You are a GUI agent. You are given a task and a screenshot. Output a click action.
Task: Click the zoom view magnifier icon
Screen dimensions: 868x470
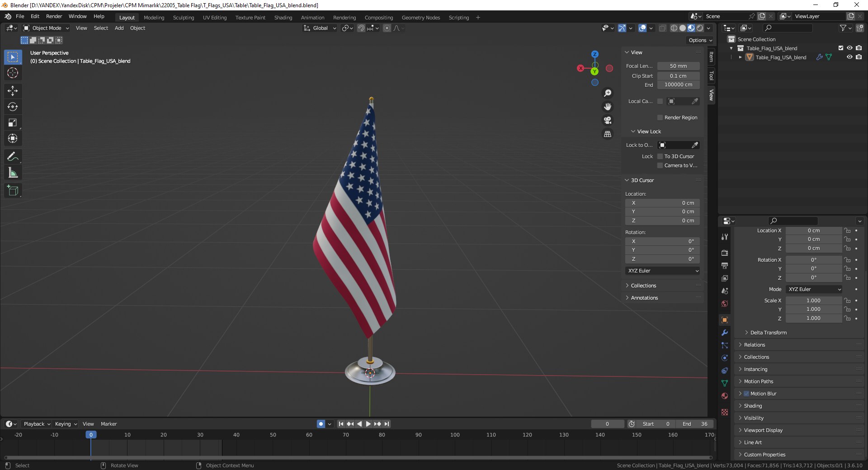(x=608, y=93)
